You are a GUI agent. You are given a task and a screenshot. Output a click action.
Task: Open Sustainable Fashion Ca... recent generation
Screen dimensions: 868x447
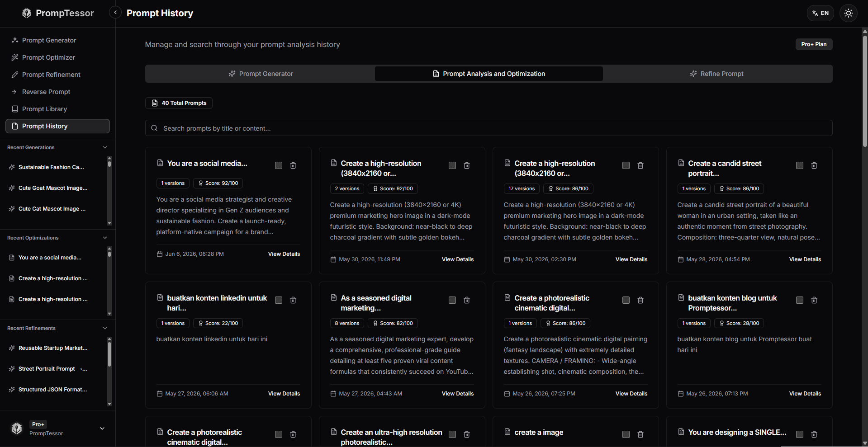[51, 167]
